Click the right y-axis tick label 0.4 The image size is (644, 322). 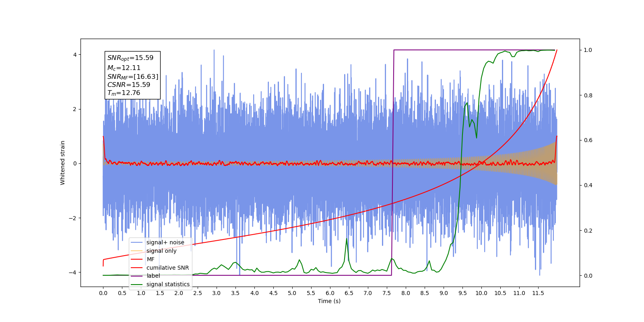point(588,185)
